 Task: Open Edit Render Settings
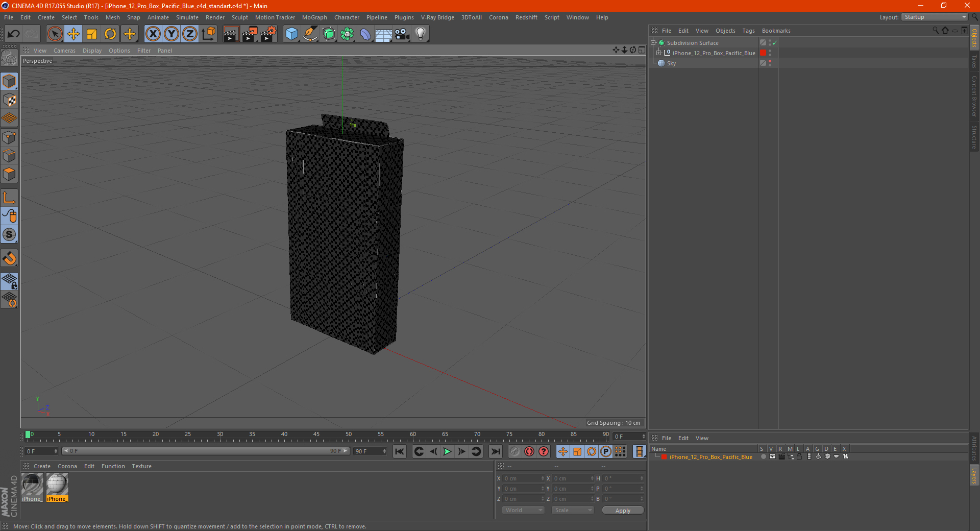pos(268,34)
